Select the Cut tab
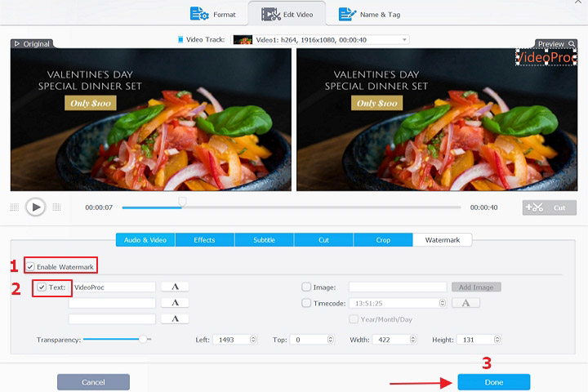The width and height of the screenshot is (588, 392). pos(323,240)
